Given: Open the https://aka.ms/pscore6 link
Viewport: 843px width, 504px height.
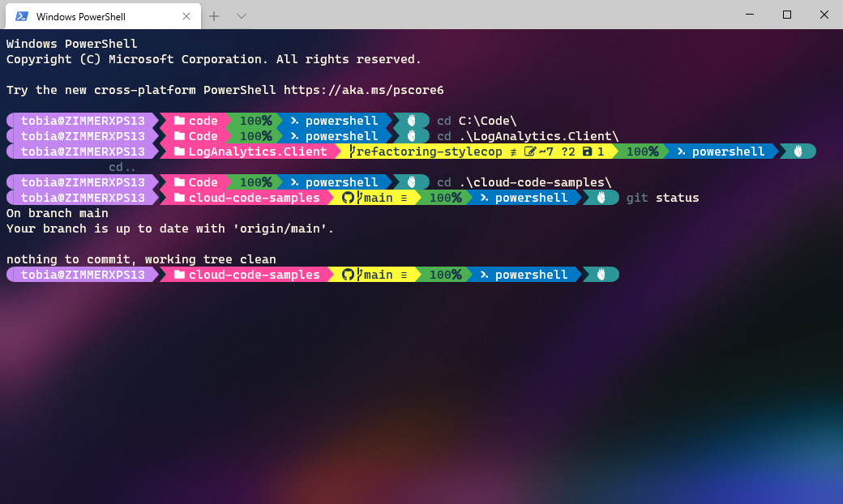Looking at the screenshot, I should tap(365, 90).
